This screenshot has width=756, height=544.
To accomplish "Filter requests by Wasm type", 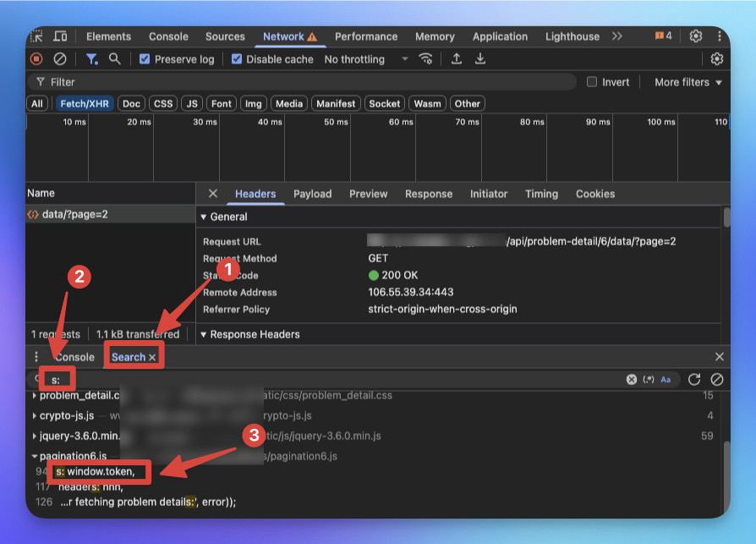I will pyautogui.click(x=427, y=104).
